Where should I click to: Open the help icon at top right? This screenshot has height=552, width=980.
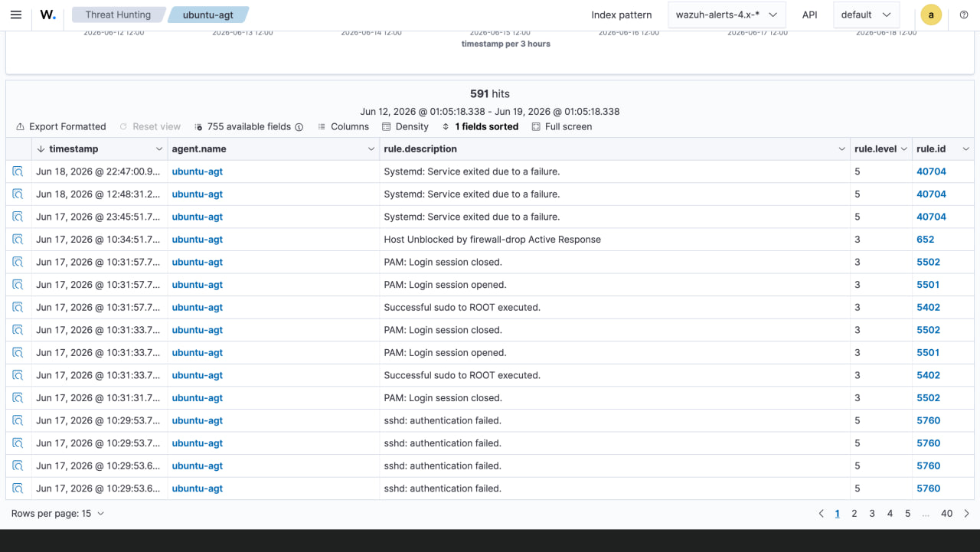(964, 15)
